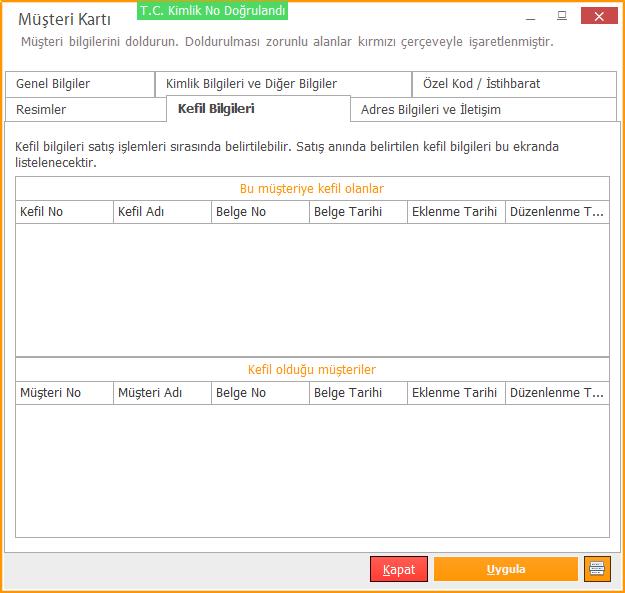The image size is (625, 593).
Task: Maximize the Müşteri Kartı window
Action: click(562, 16)
